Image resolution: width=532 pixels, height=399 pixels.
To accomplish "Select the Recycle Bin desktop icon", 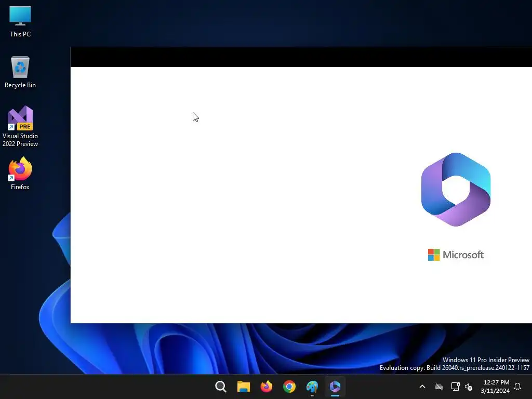I will click(20, 72).
